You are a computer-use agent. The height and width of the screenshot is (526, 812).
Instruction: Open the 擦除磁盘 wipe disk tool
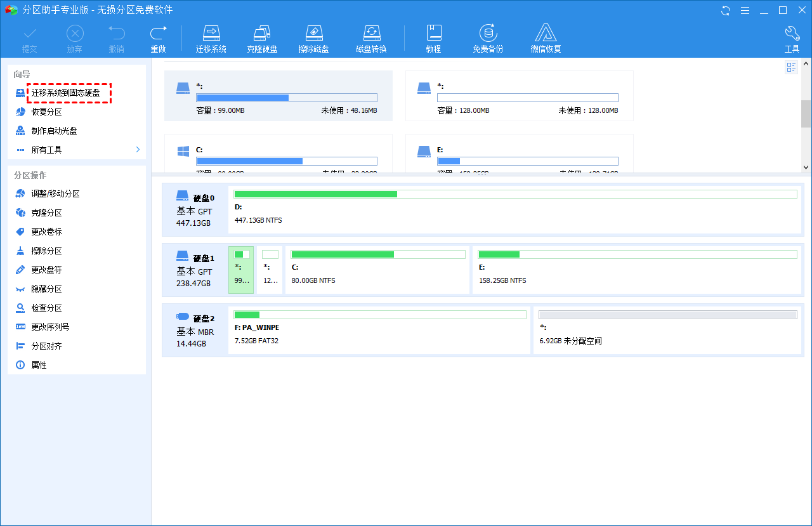[313, 39]
